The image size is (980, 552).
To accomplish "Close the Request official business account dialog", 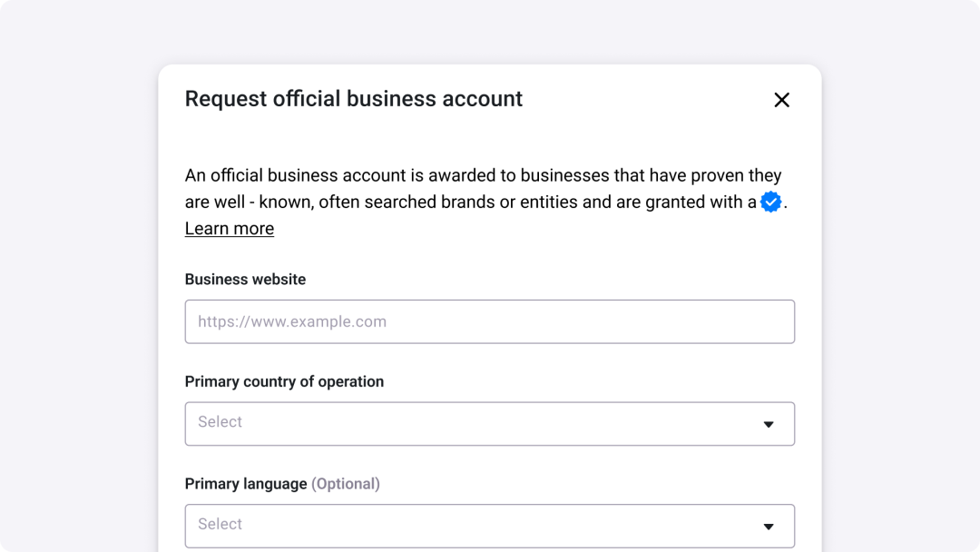I will pyautogui.click(x=781, y=100).
